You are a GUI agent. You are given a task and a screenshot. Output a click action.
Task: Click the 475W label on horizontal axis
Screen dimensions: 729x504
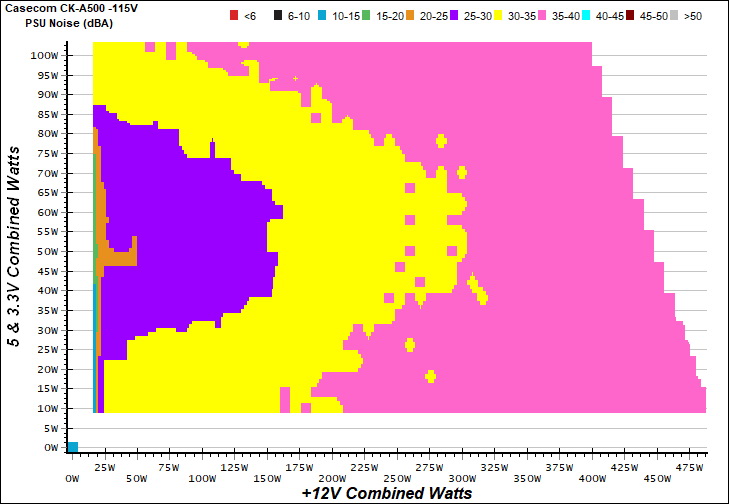[x=688, y=466]
